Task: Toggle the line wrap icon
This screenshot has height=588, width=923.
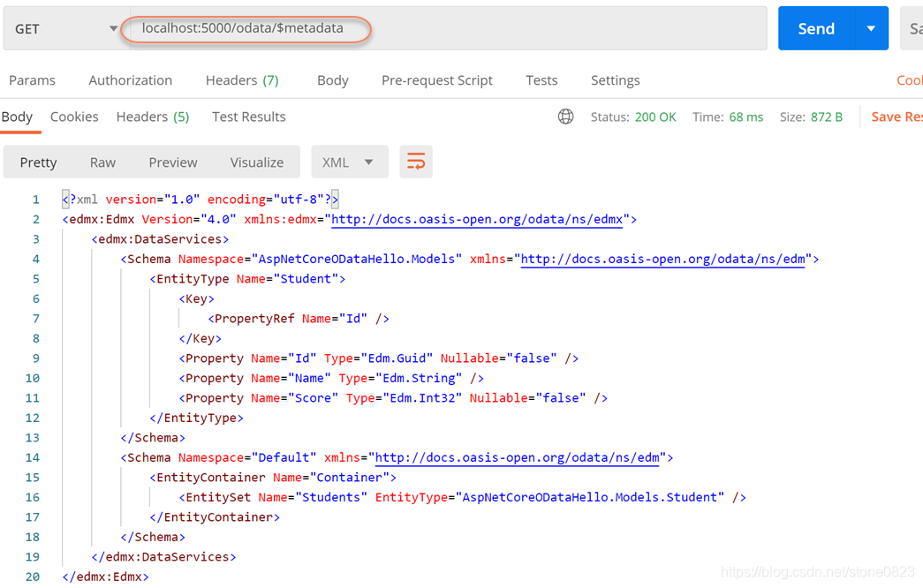Action: point(416,162)
